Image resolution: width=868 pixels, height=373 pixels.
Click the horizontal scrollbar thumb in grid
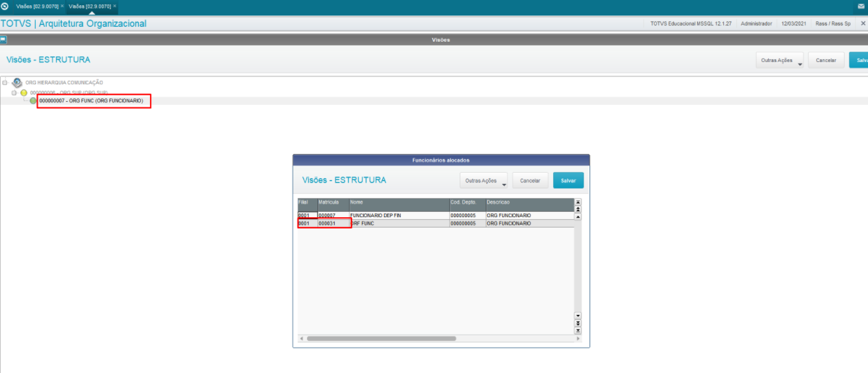pyautogui.click(x=381, y=338)
